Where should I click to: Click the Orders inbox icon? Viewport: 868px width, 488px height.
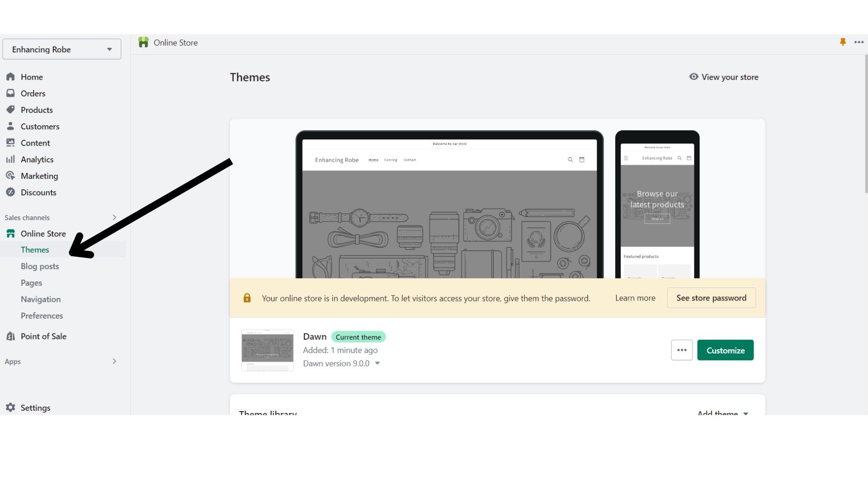pyautogui.click(x=10, y=93)
